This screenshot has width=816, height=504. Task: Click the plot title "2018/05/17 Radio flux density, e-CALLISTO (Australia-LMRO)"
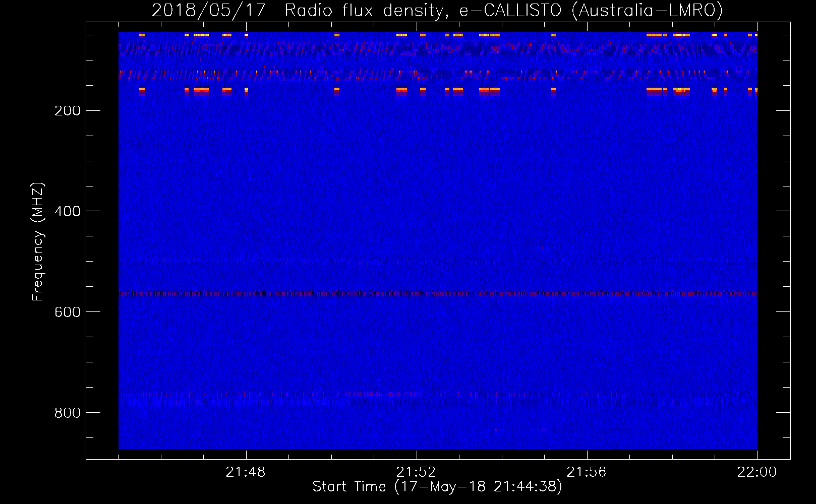(x=437, y=10)
